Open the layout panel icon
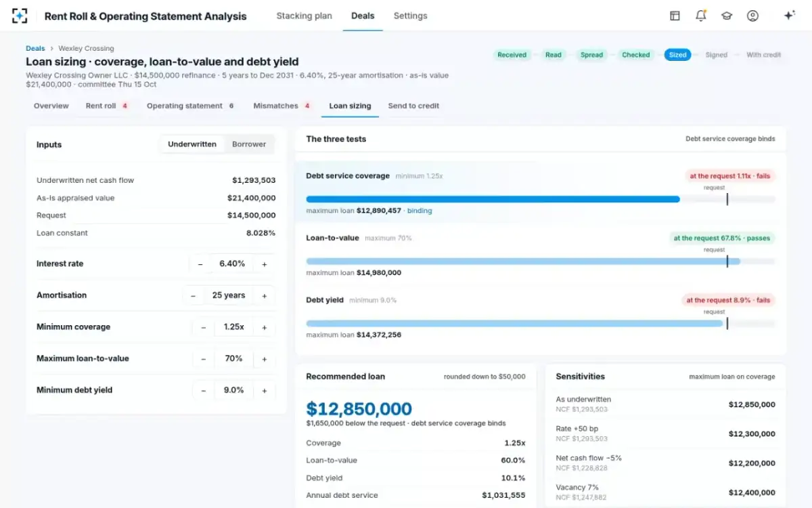Screen dimensions: 812x508 pyautogui.click(x=675, y=16)
